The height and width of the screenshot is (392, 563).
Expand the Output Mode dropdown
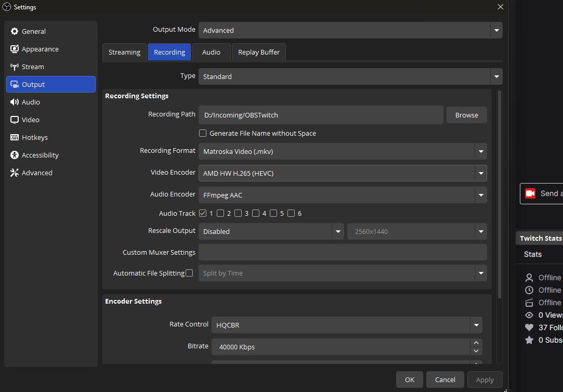click(x=496, y=30)
